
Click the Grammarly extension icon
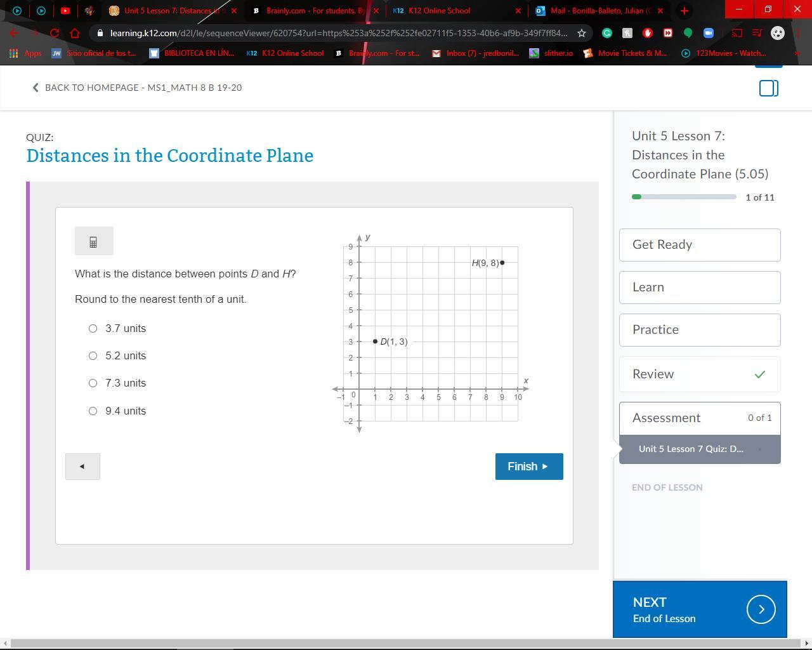pos(606,33)
